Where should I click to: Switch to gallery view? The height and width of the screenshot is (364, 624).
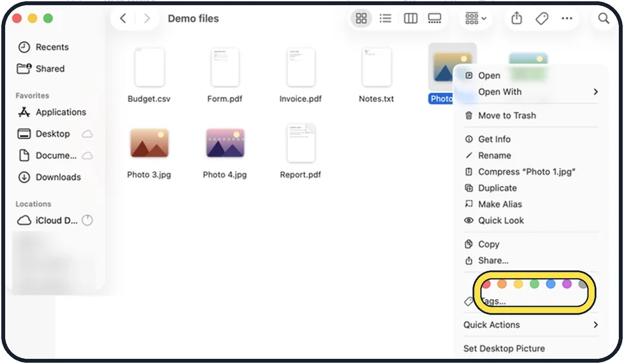(434, 18)
